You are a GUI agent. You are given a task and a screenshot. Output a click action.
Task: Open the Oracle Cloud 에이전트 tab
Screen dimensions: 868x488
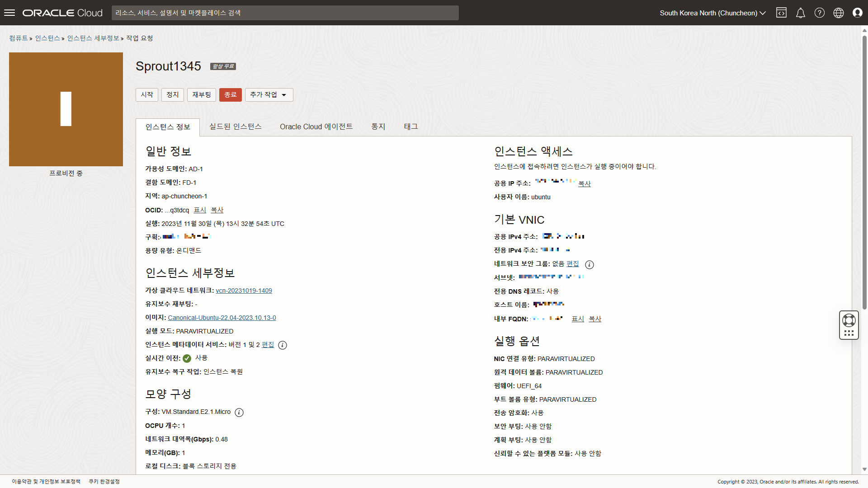coord(316,127)
